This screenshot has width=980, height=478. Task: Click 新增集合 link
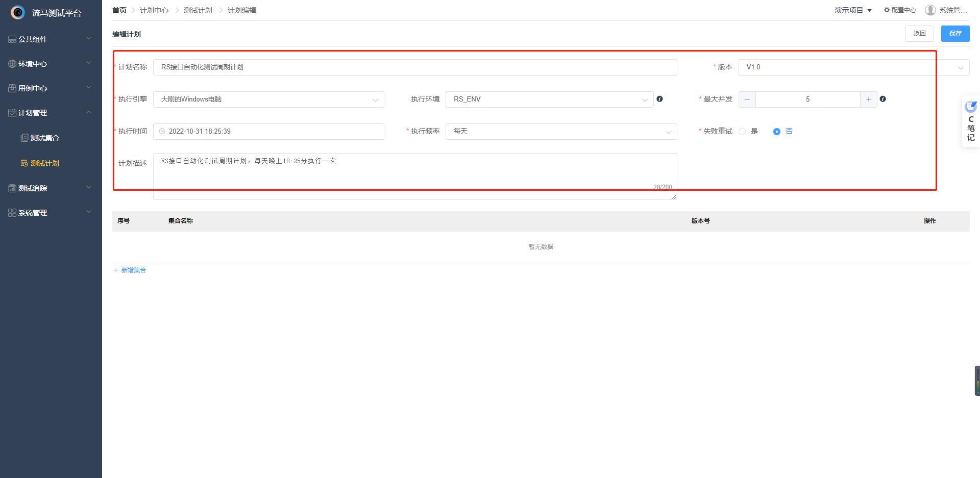point(130,270)
